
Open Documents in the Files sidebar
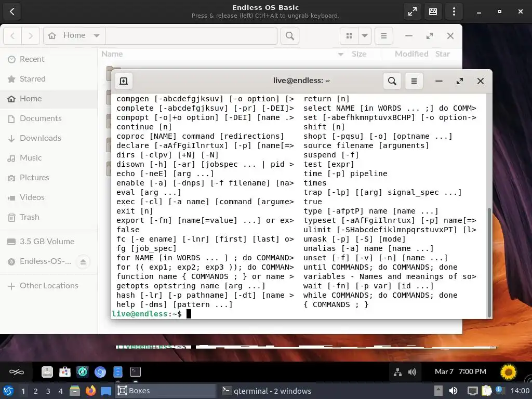(x=49, y=118)
